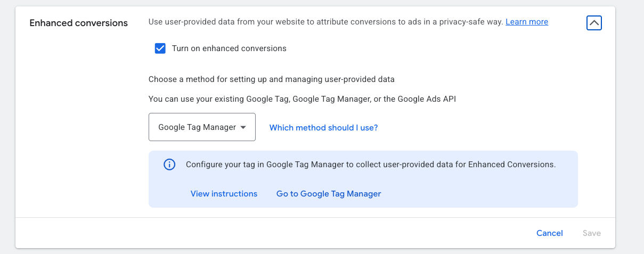The image size is (644, 254).
Task: Uncheck Turn on enhanced conversions checkbox
Action: tap(160, 48)
